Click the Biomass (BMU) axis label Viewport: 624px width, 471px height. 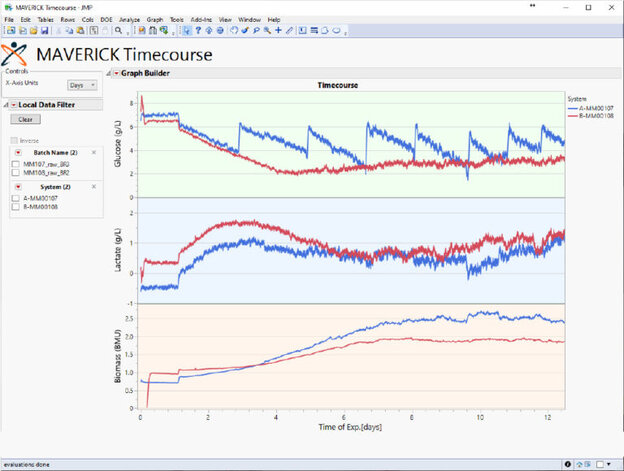(117, 356)
